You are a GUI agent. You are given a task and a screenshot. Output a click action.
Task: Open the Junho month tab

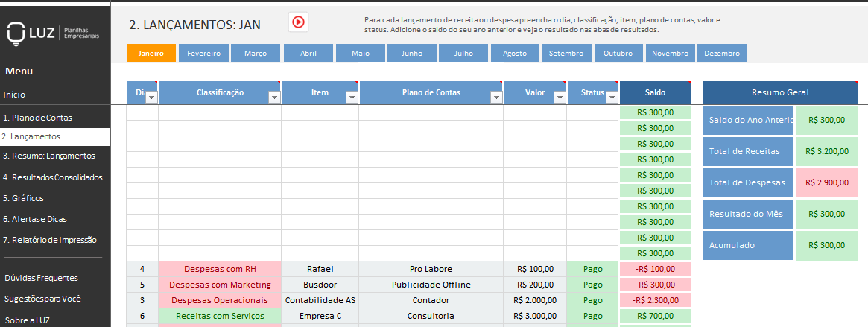click(x=411, y=54)
